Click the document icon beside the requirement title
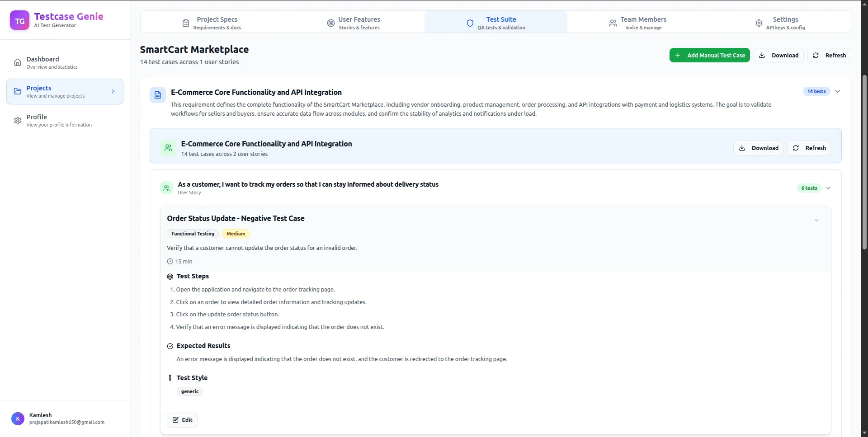 click(158, 95)
